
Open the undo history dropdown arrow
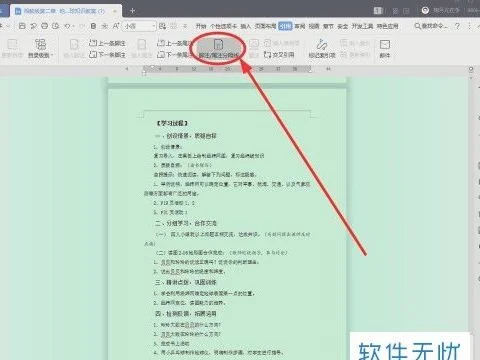point(74,26)
